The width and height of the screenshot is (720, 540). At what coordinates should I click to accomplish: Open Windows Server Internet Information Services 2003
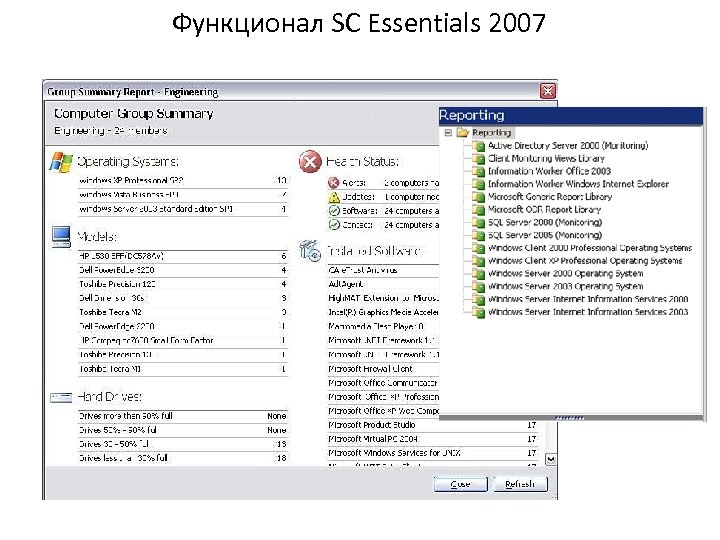pos(588,312)
